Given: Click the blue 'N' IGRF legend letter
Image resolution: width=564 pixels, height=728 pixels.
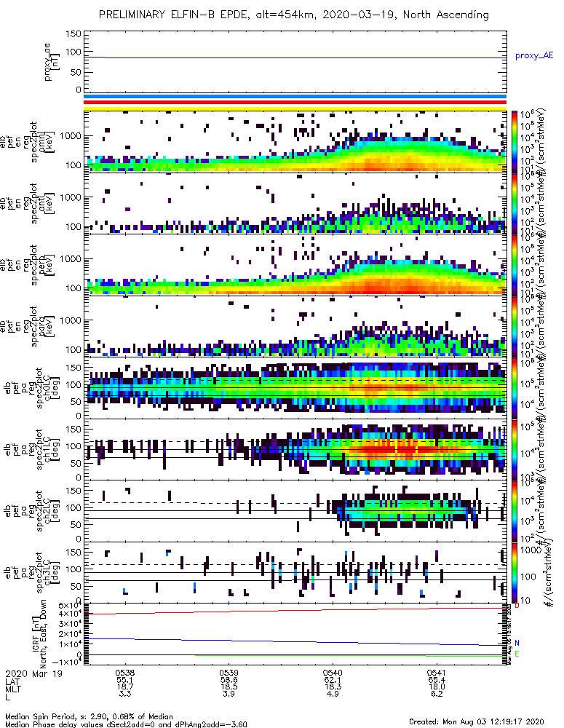Looking at the screenshot, I should point(517,643).
